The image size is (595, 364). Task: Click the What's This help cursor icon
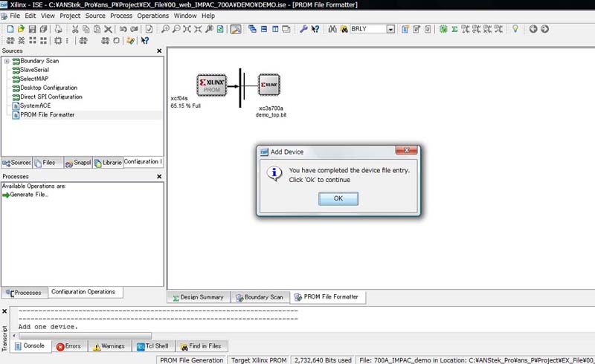315,29
